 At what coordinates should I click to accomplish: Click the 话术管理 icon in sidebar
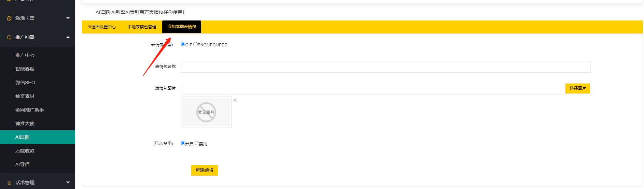click(9, 183)
